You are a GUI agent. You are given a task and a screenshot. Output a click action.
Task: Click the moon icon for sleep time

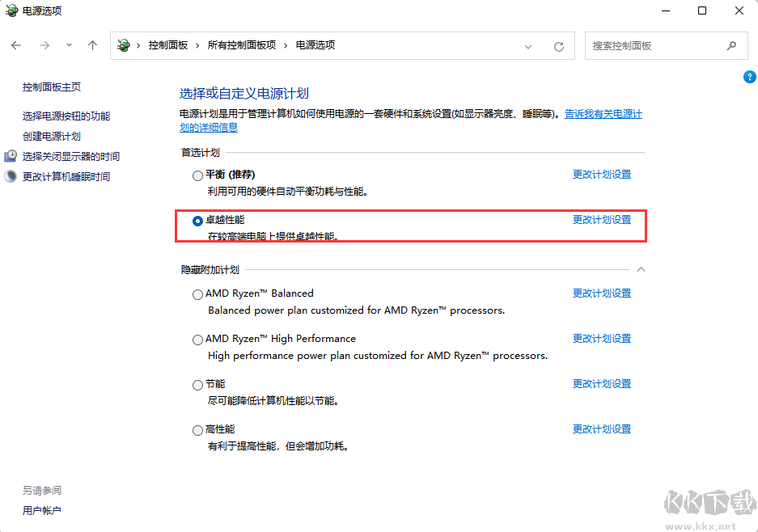click(x=11, y=176)
